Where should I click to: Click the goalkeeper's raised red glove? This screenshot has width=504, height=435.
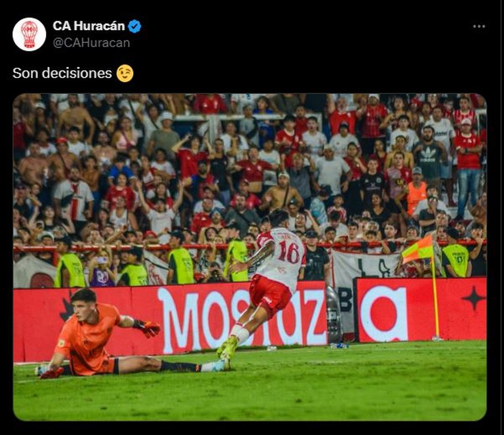coord(147,328)
